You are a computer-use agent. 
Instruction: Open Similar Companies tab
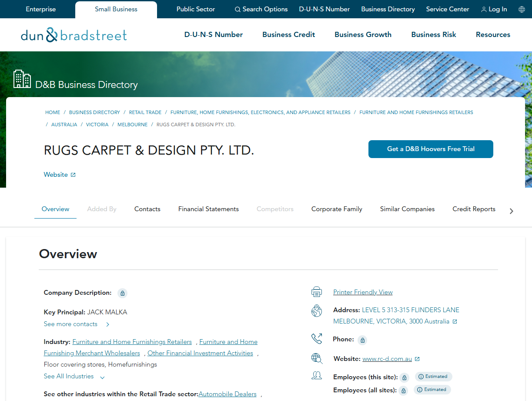(x=407, y=209)
